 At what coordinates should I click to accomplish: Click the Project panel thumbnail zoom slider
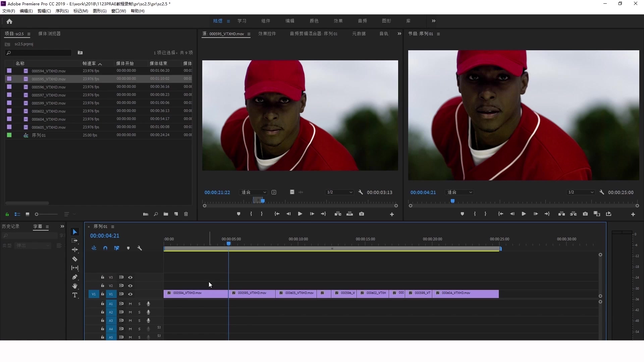46,214
